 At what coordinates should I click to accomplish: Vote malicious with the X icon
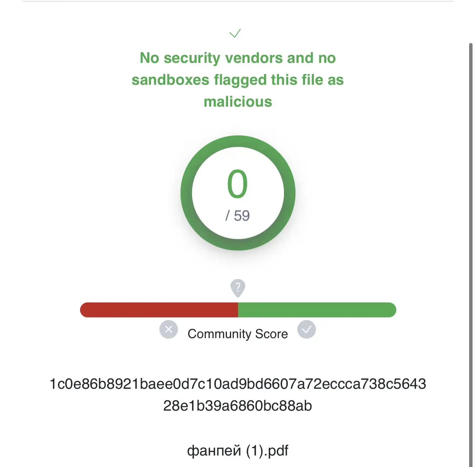tap(169, 329)
